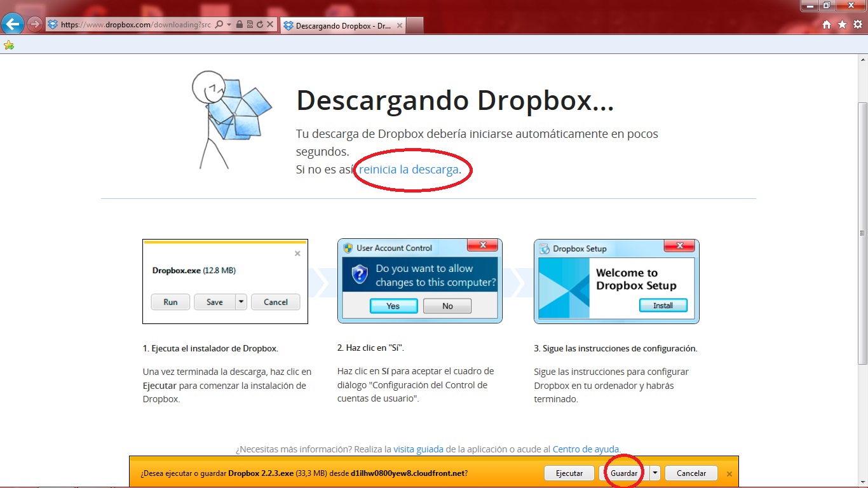Open the security lock report icon
This screenshot has height=488, width=868.
pyautogui.click(x=239, y=25)
